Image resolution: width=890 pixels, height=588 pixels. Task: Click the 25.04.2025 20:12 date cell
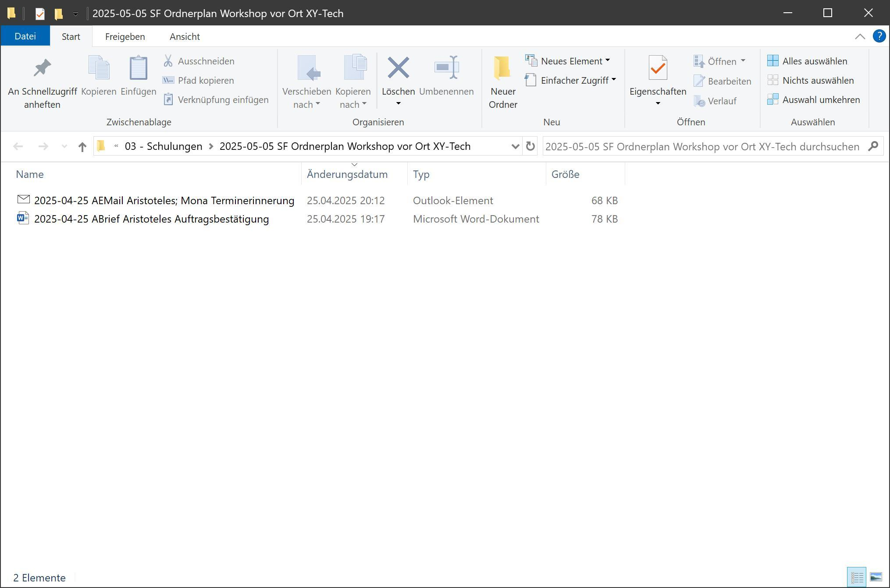tap(345, 200)
